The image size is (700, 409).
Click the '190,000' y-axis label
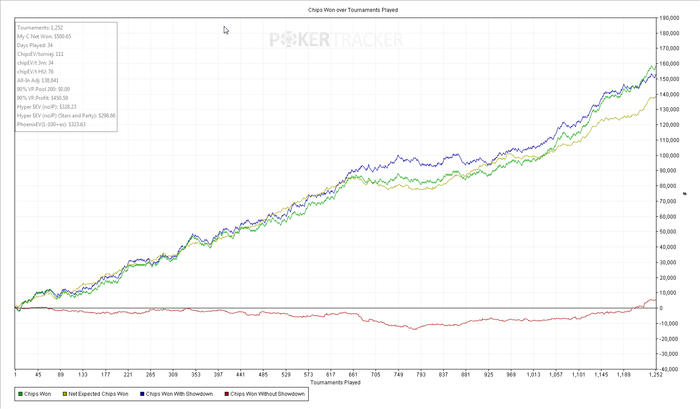pyautogui.click(x=669, y=18)
